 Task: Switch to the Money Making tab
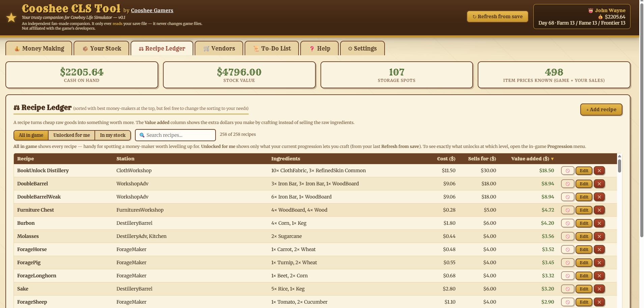(x=39, y=49)
